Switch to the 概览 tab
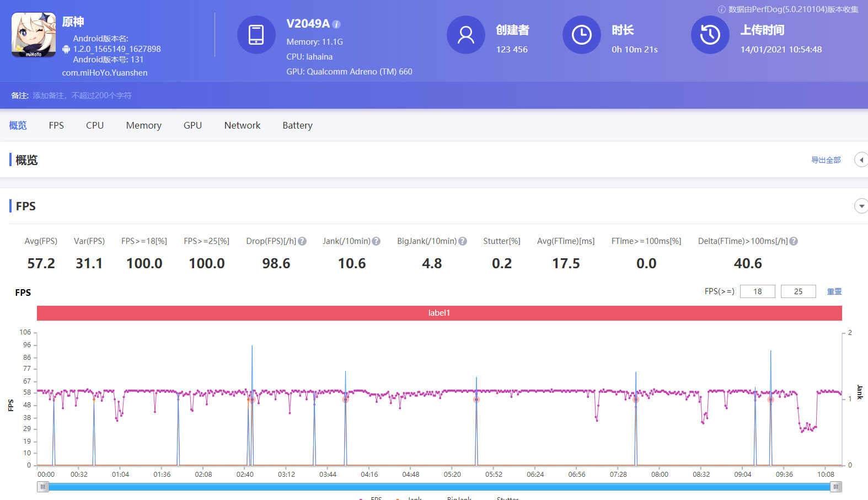868x500 pixels. (18, 125)
